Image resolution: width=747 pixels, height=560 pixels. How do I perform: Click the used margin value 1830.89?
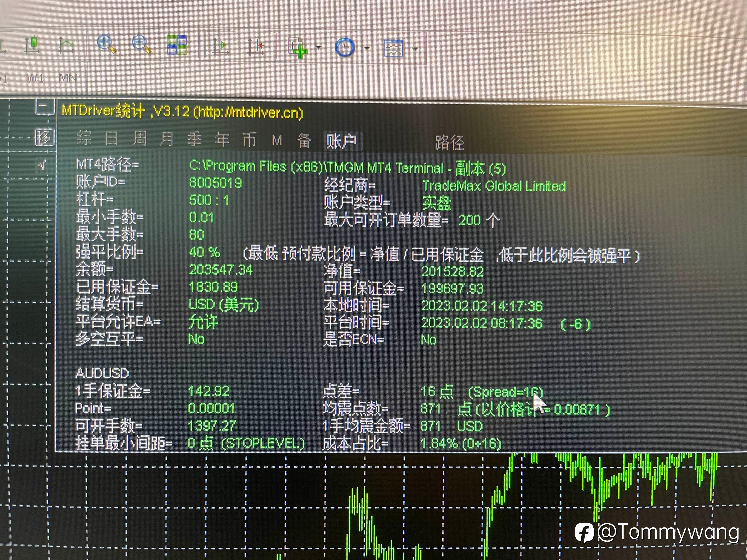point(213,287)
